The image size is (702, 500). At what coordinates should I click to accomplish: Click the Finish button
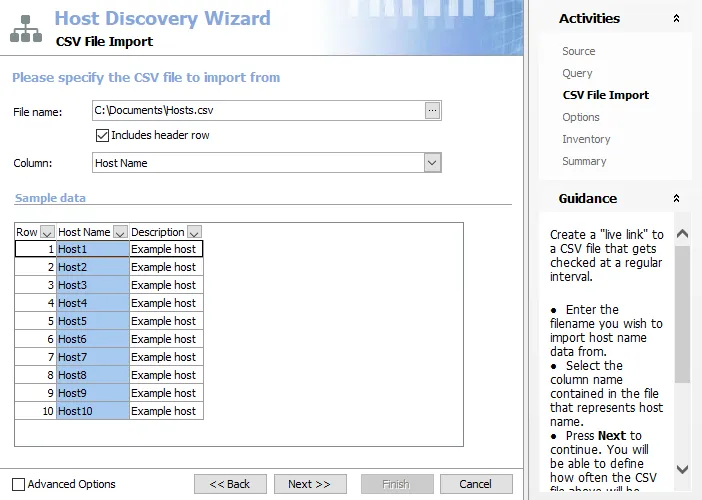click(397, 484)
